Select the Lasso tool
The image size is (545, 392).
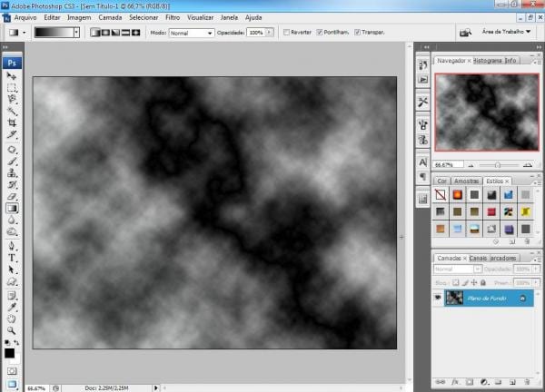pos(12,99)
